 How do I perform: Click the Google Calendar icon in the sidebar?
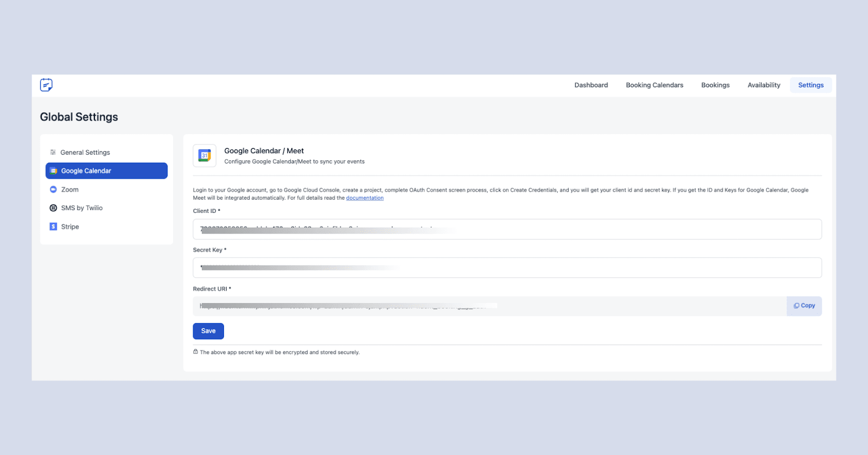(53, 171)
